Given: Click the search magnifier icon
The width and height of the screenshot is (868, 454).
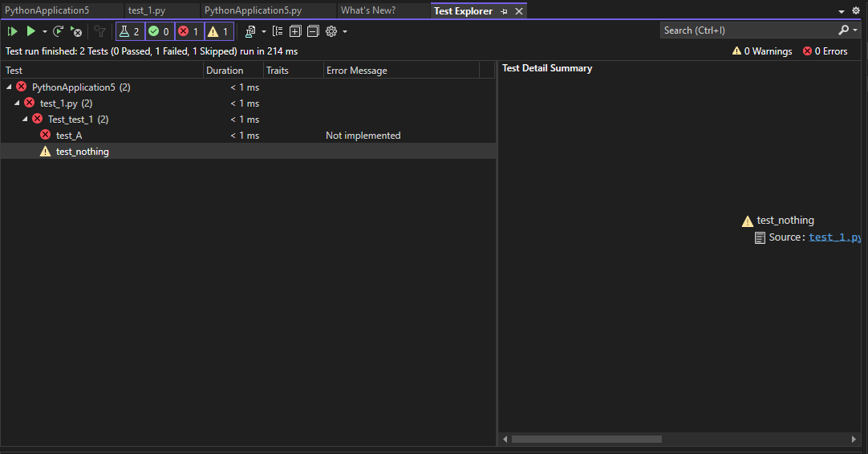Looking at the screenshot, I should (x=843, y=30).
